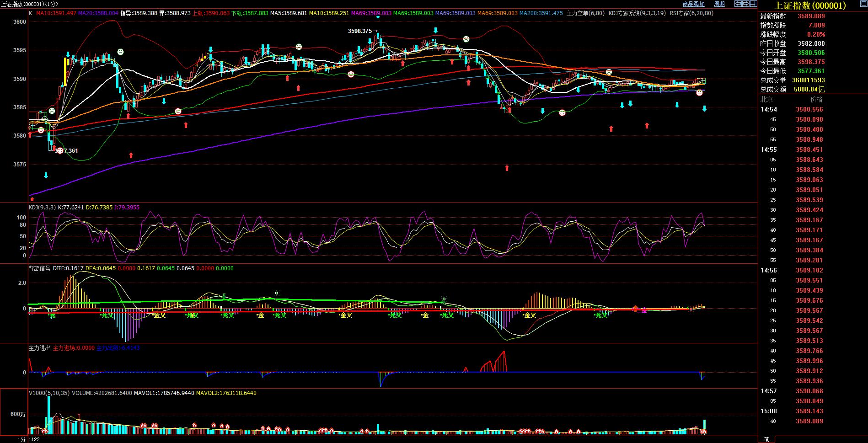
Task: Click the J:79.3955 value in the KDJ panel
Action: click(127, 208)
